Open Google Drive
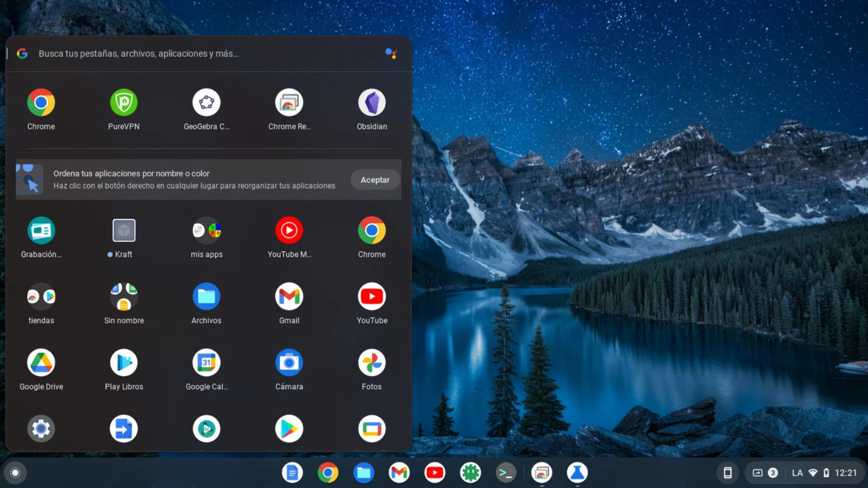868x488 pixels. (41, 363)
